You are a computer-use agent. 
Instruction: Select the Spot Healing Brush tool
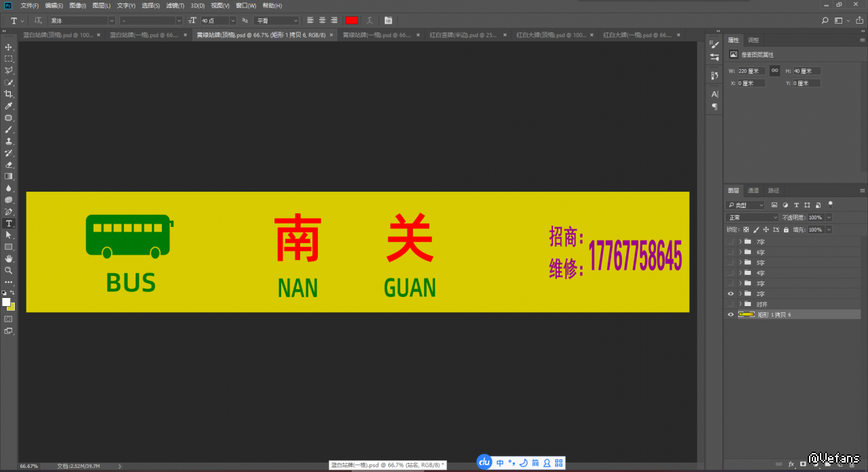(x=9, y=118)
